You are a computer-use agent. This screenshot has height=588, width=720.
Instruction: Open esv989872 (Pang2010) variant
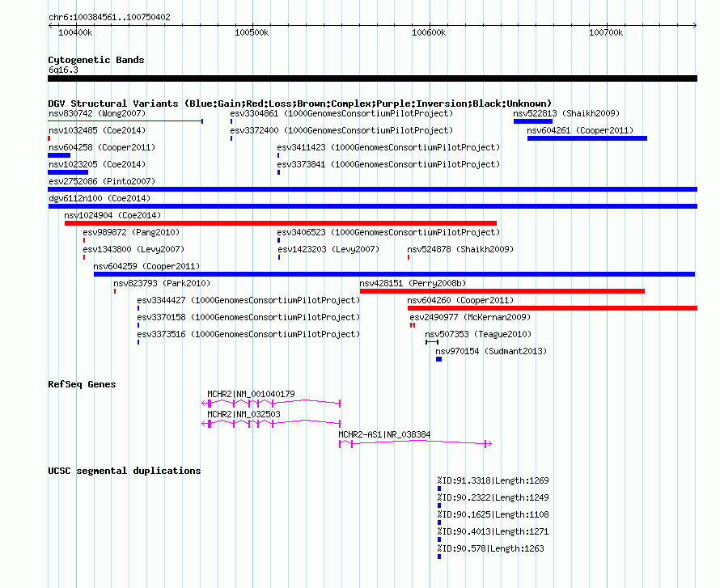pyautogui.click(x=131, y=232)
